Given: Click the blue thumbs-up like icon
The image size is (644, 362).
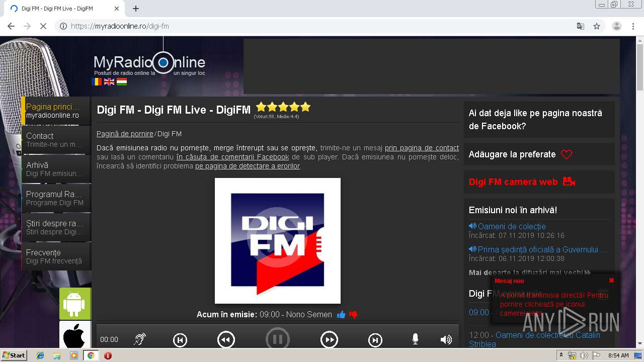Looking at the screenshot, I should (341, 315).
